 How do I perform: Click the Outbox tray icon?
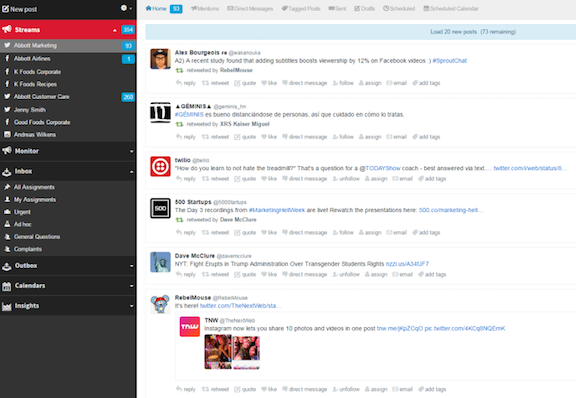(7, 266)
